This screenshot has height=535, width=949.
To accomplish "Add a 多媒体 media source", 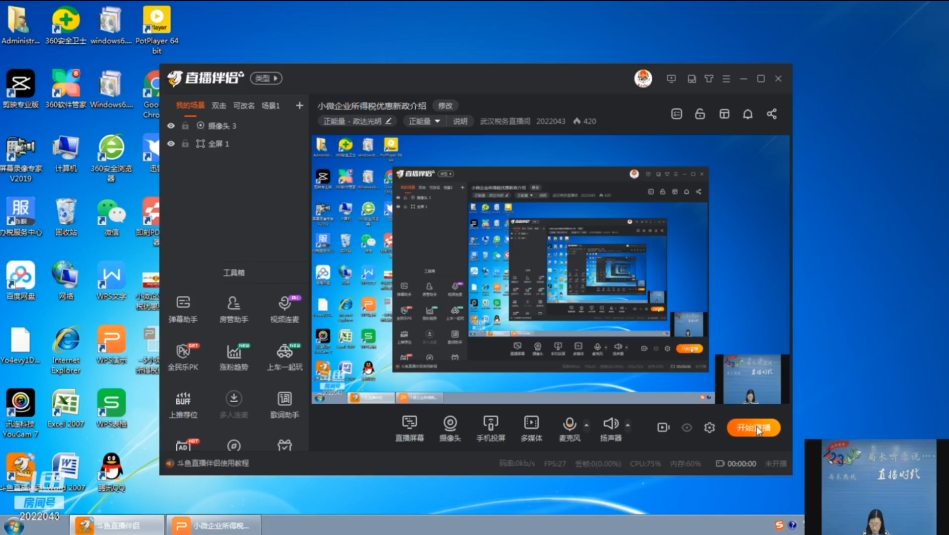I will pyautogui.click(x=531, y=428).
